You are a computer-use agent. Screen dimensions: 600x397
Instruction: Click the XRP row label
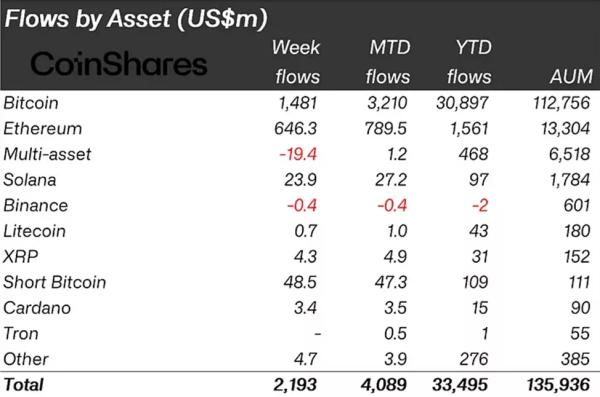pos(21,256)
